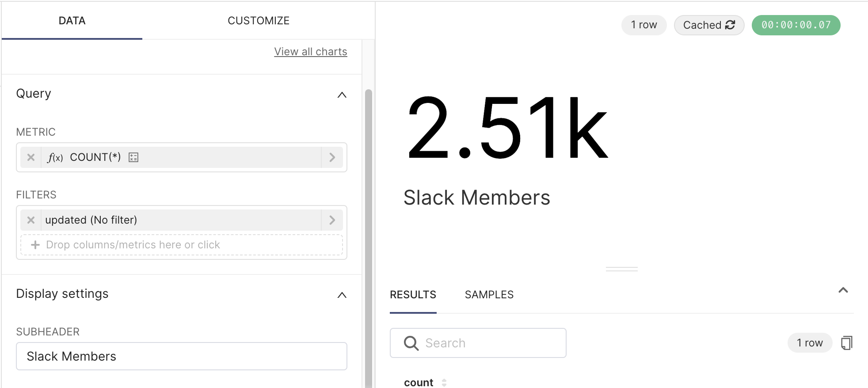
Task: Sort by the count column header
Action: [x=419, y=383]
